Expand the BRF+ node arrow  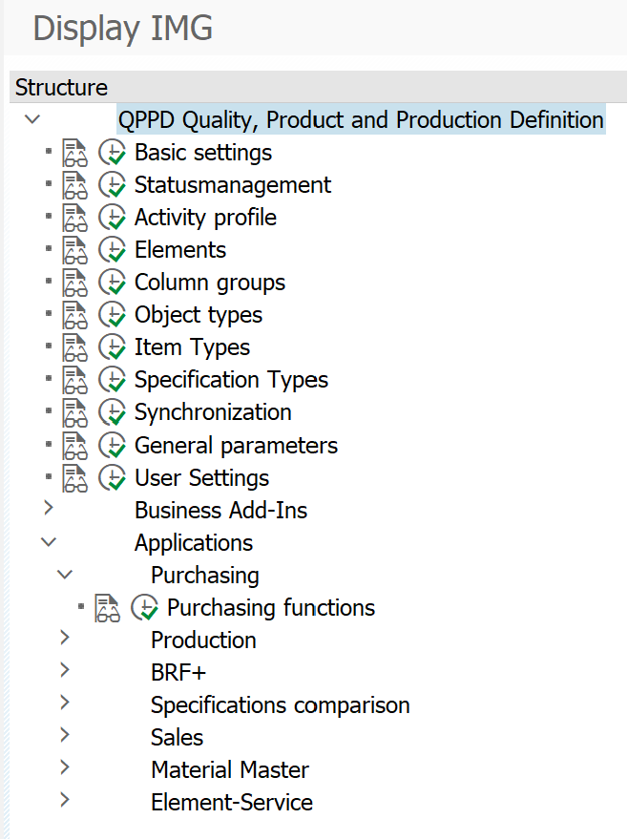(65, 671)
